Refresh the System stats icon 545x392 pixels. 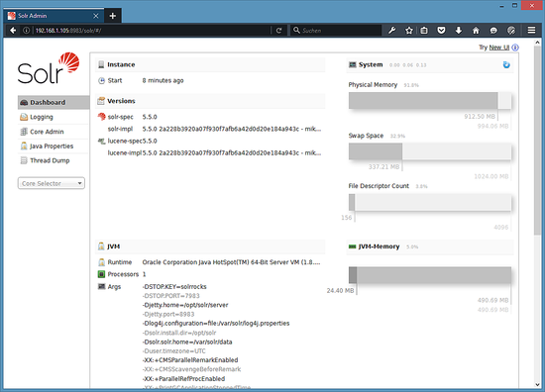[506, 65]
